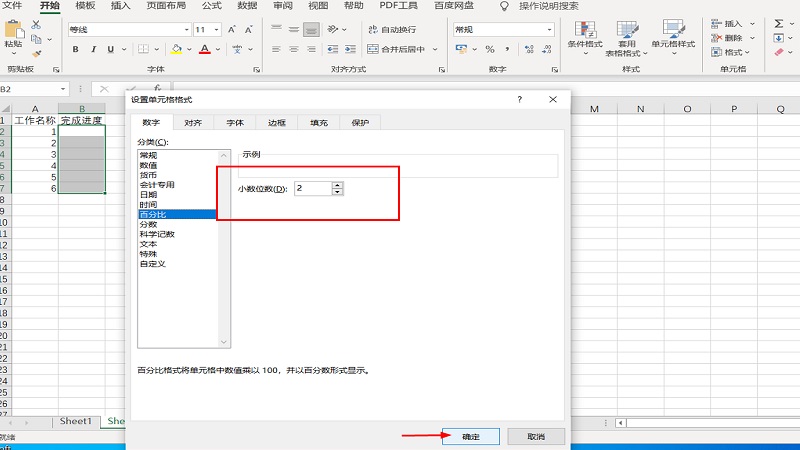Viewport: 800px width, 450px height.
Task: Click the Underline formatting icon
Action: point(113,49)
